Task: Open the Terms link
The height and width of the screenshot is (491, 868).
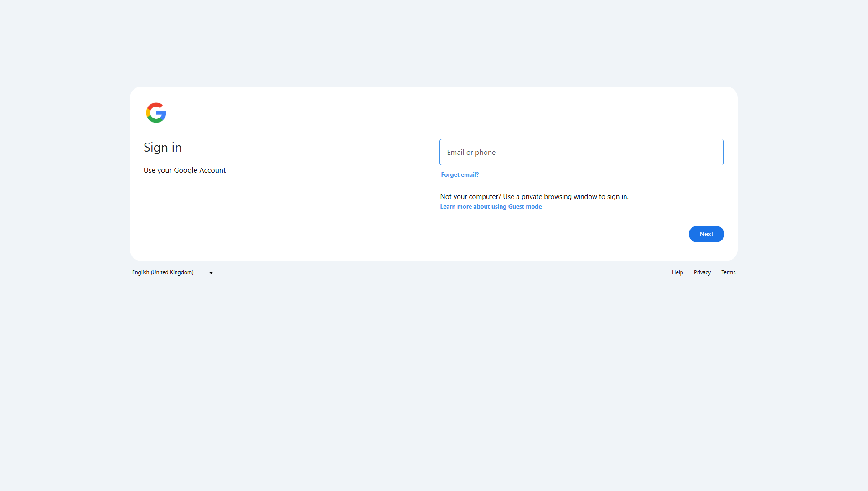Action: pyautogui.click(x=728, y=272)
